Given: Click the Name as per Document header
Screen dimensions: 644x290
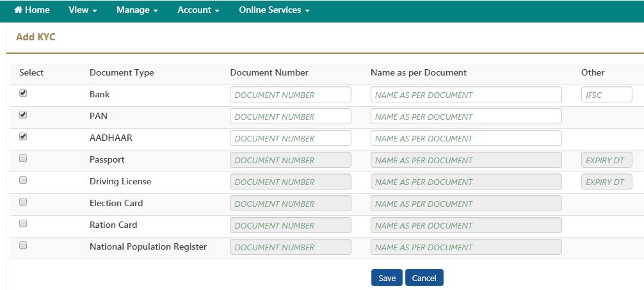Looking at the screenshot, I should click(x=419, y=73).
